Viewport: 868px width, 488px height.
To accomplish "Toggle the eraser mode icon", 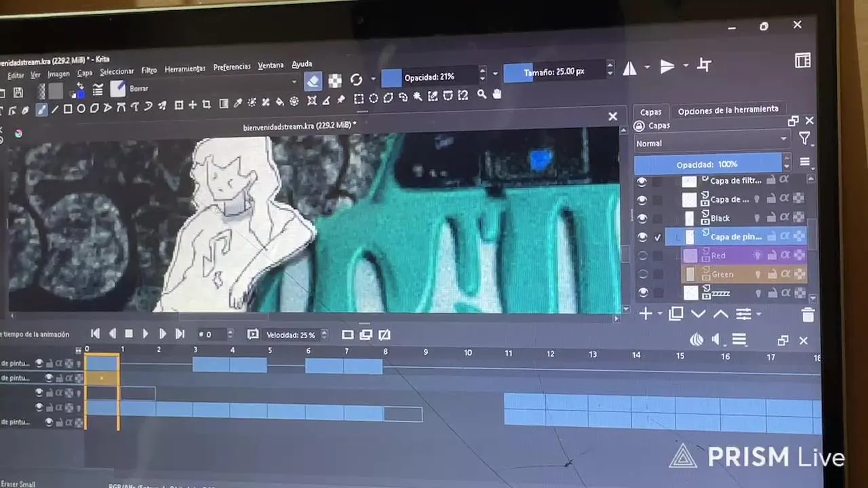I will pyautogui.click(x=313, y=81).
